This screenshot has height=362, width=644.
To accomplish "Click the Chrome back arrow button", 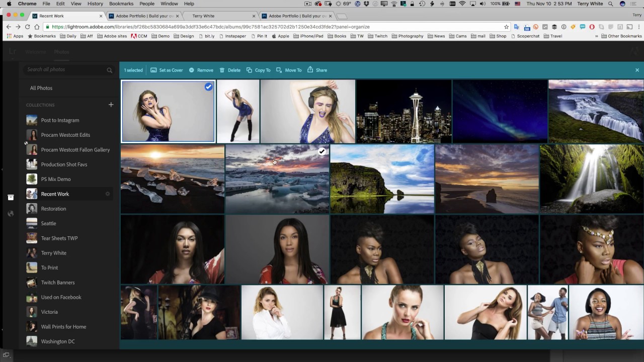I will [x=9, y=27].
